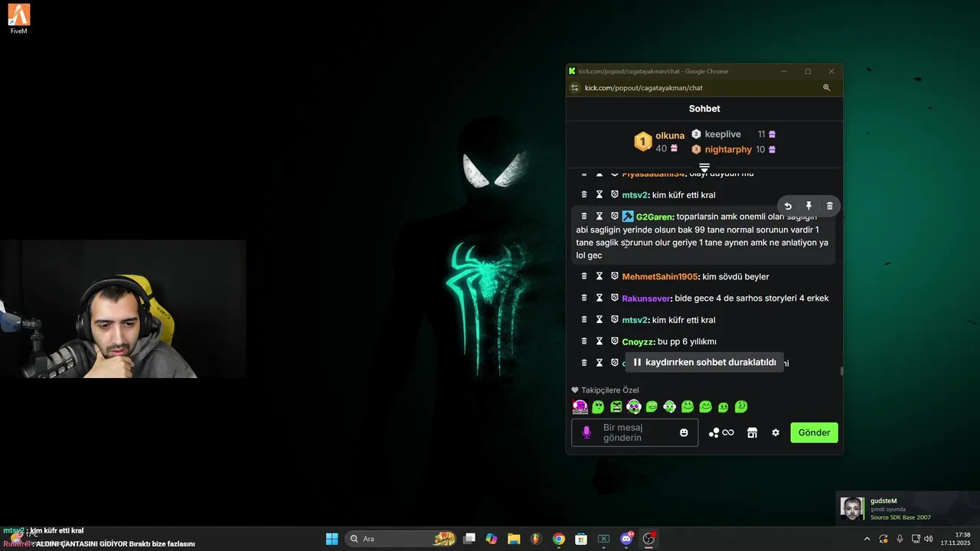
Task: Select second gifter keeplive
Action: (x=723, y=134)
